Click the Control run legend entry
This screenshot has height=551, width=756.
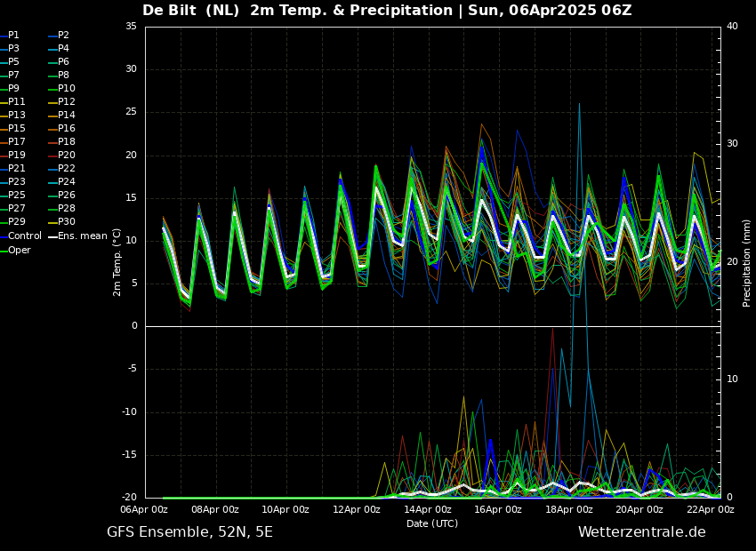(x=24, y=236)
